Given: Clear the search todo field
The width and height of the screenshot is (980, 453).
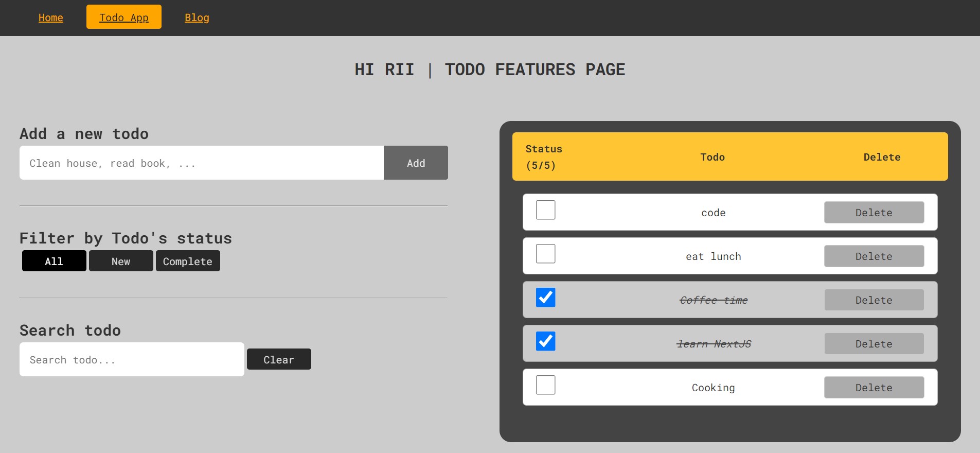Looking at the screenshot, I should click(x=279, y=359).
